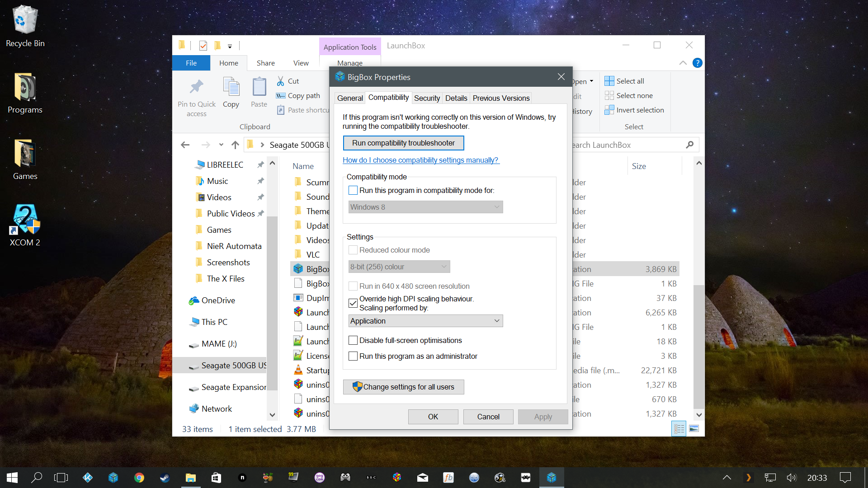Open the General properties tab
This screenshot has height=488, width=868.
click(350, 98)
